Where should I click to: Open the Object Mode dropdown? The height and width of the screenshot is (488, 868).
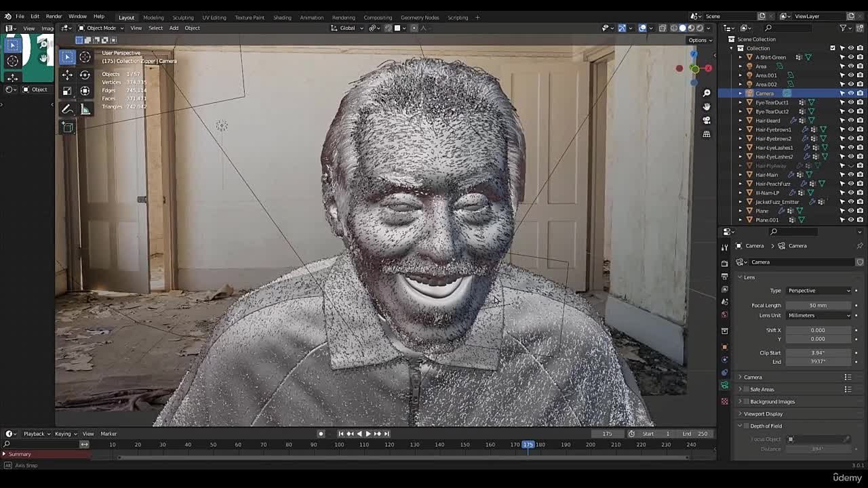point(100,28)
